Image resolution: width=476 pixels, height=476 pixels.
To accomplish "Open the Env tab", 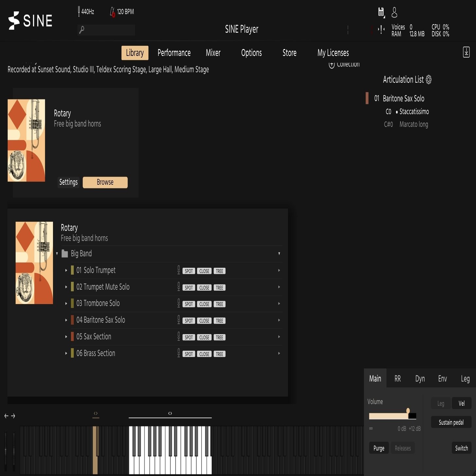I will (442, 379).
